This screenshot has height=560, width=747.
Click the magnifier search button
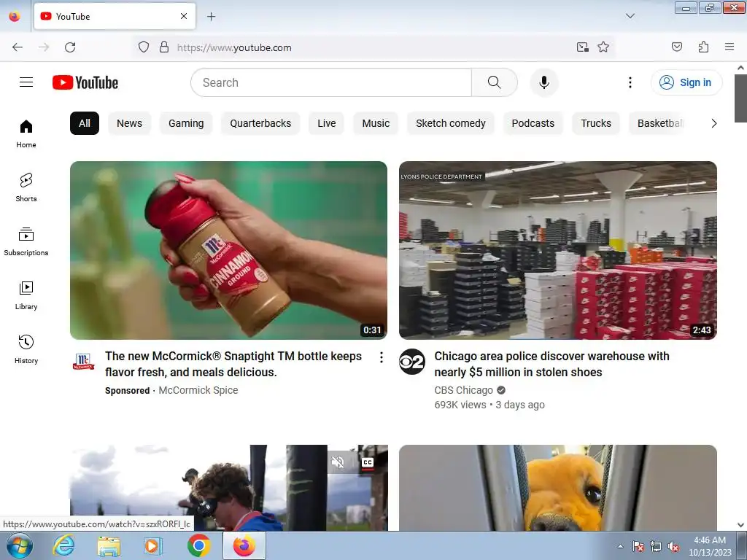point(495,82)
